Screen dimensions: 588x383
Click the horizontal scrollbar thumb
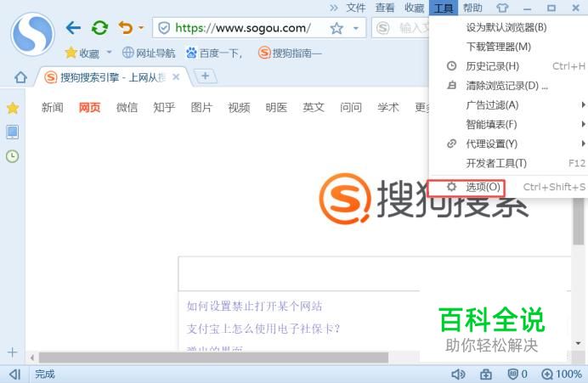click(x=214, y=358)
